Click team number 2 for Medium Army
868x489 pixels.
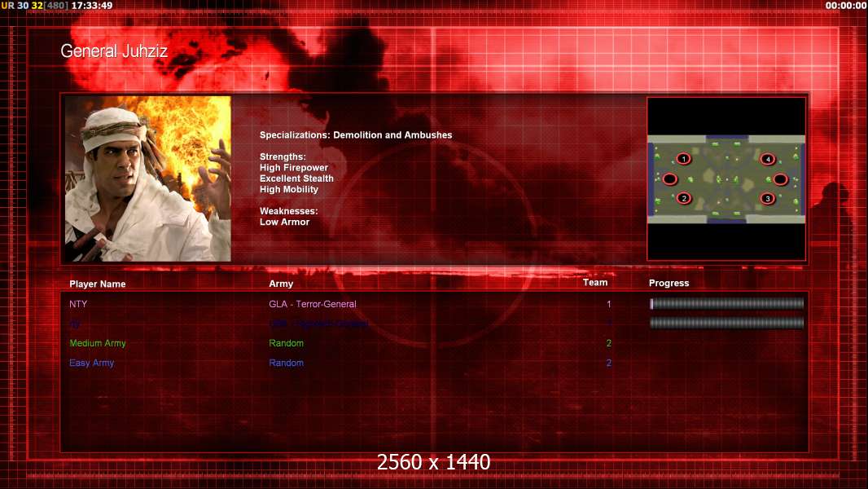[608, 343]
